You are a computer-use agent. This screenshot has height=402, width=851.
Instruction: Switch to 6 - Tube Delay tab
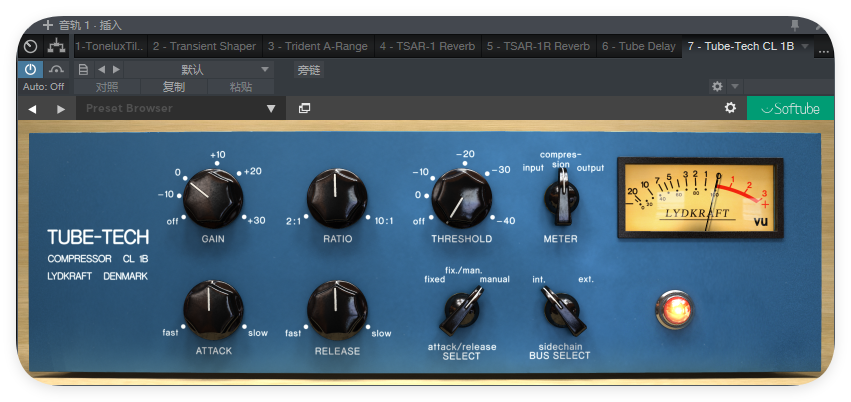pos(639,47)
